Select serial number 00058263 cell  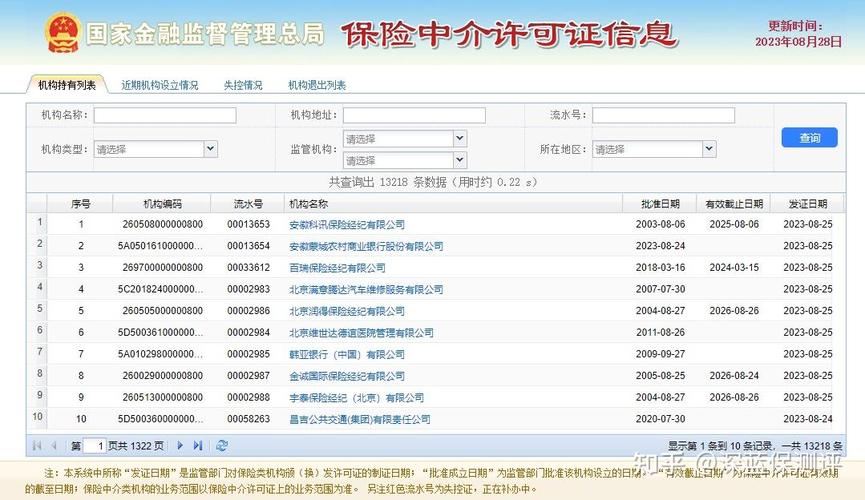coord(248,419)
